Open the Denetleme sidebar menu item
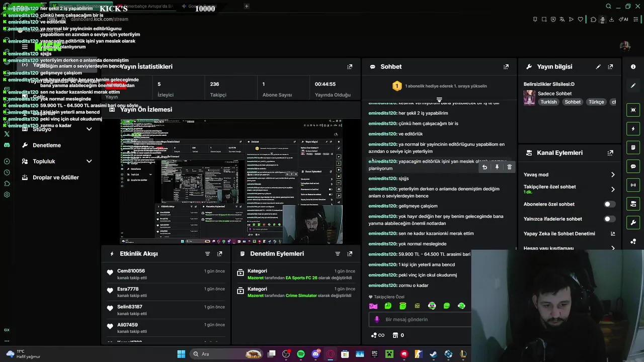Viewport: 644px width, 362px height. click(x=46, y=145)
